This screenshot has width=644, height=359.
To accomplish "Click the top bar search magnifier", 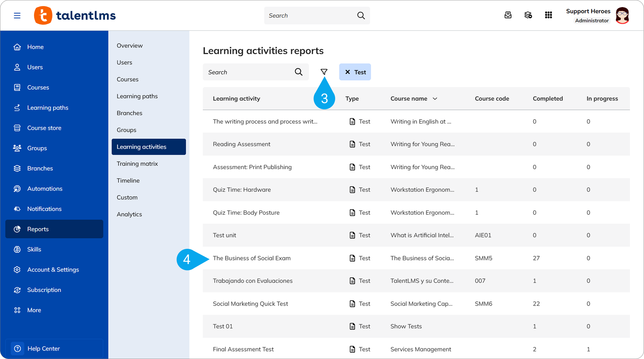I will [x=361, y=15].
